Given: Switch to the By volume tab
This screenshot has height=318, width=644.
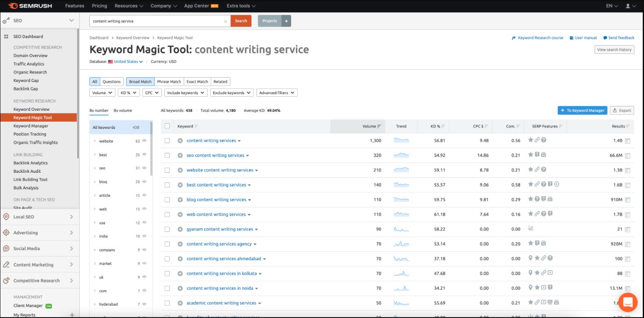Looking at the screenshot, I should (123, 111).
